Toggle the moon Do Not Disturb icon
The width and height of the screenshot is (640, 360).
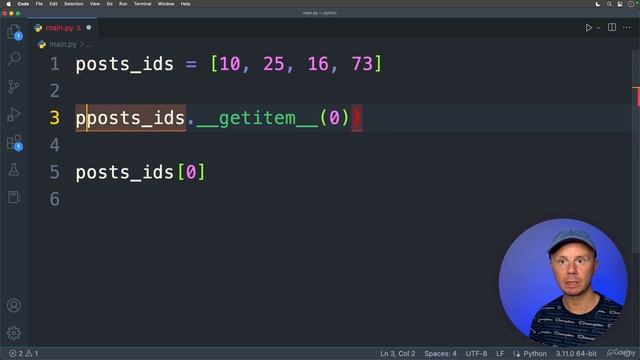[x=598, y=4]
